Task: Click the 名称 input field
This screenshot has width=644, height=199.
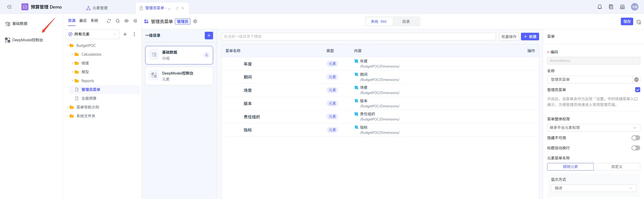Action: (x=590, y=80)
